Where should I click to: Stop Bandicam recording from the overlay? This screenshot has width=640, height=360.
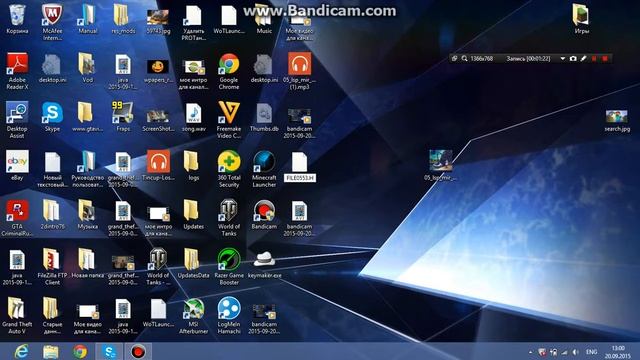605,59
